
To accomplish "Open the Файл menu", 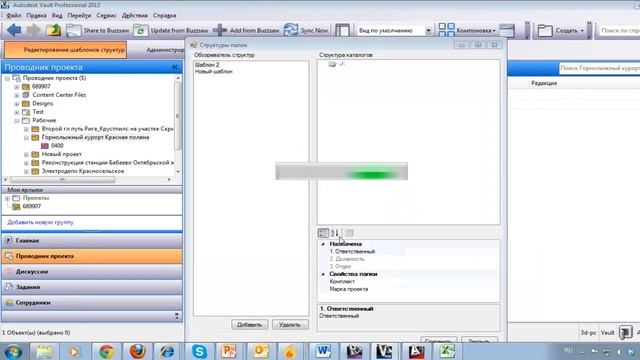I will (13, 16).
